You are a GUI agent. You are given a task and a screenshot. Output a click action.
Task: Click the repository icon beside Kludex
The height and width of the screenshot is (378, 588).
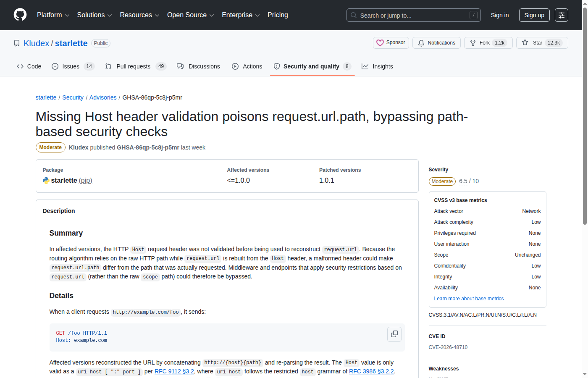pos(17,43)
